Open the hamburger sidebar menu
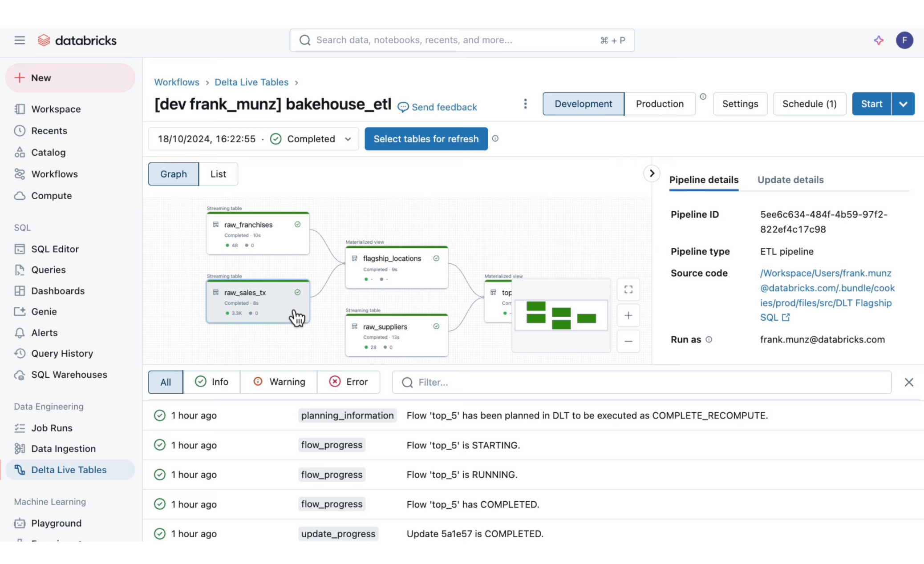 tap(20, 40)
